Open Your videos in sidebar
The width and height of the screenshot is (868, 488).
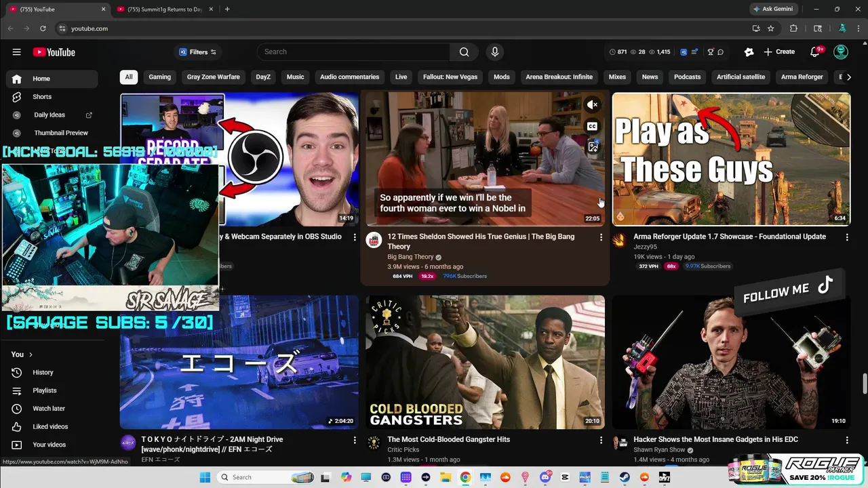coord(52,445)
